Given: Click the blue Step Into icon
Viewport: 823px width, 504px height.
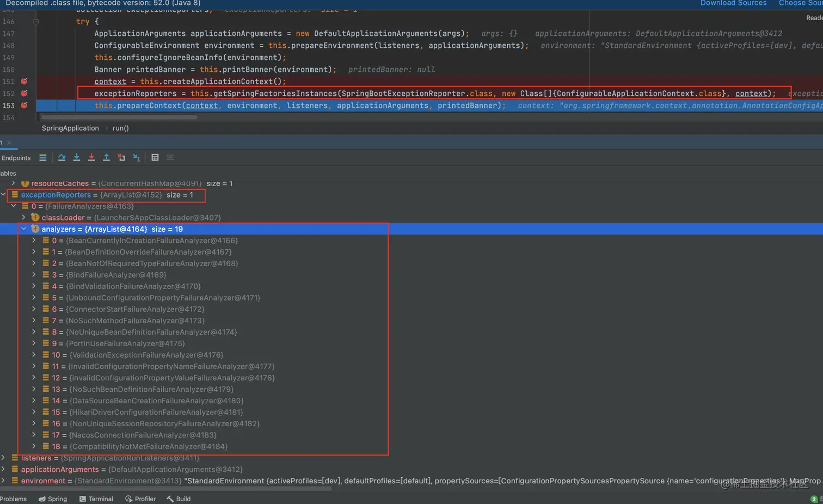Looking at the screenshot, I should coord(77,157).
